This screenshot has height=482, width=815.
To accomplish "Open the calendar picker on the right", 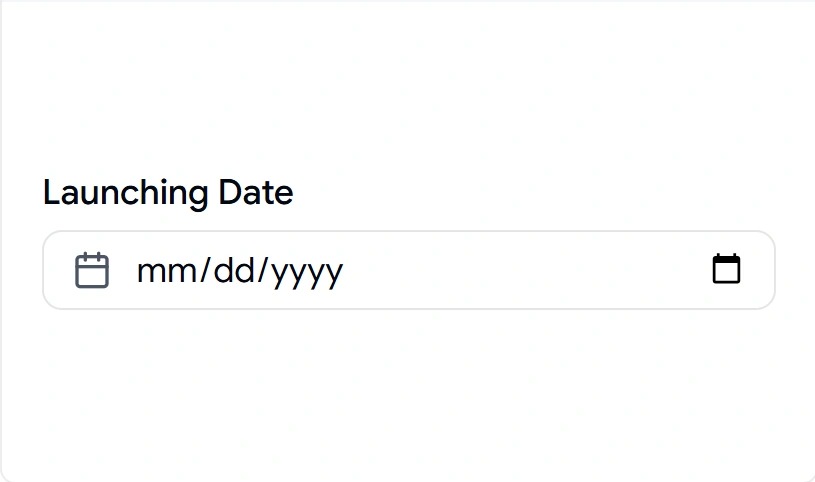I will coord(726,269).
